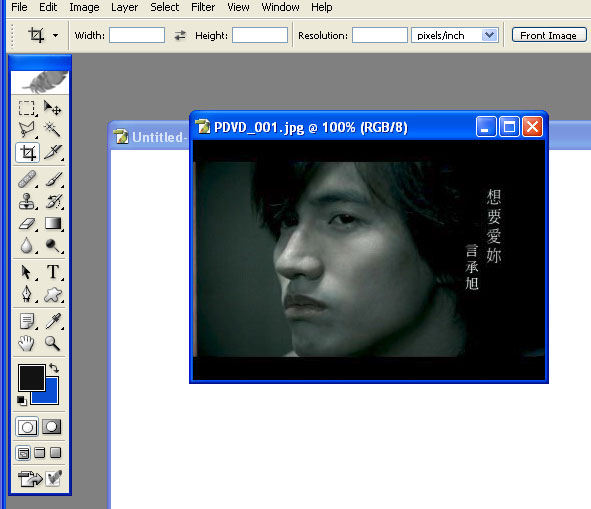The image size is (591, 509).
Task: Click the Height input field
Action: tap(260, 35)
